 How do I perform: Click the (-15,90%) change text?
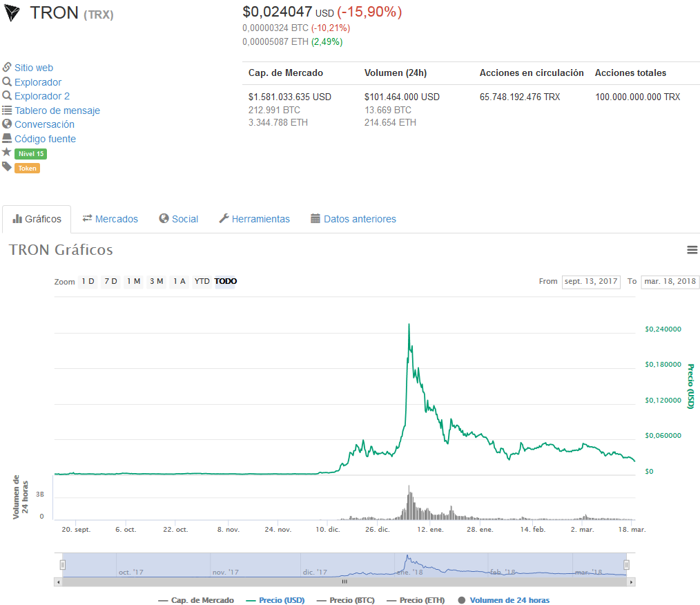pos(369,12)
